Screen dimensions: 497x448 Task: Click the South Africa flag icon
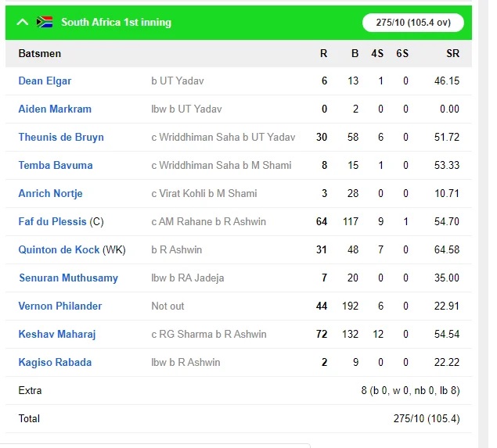[x=45, y=22]
